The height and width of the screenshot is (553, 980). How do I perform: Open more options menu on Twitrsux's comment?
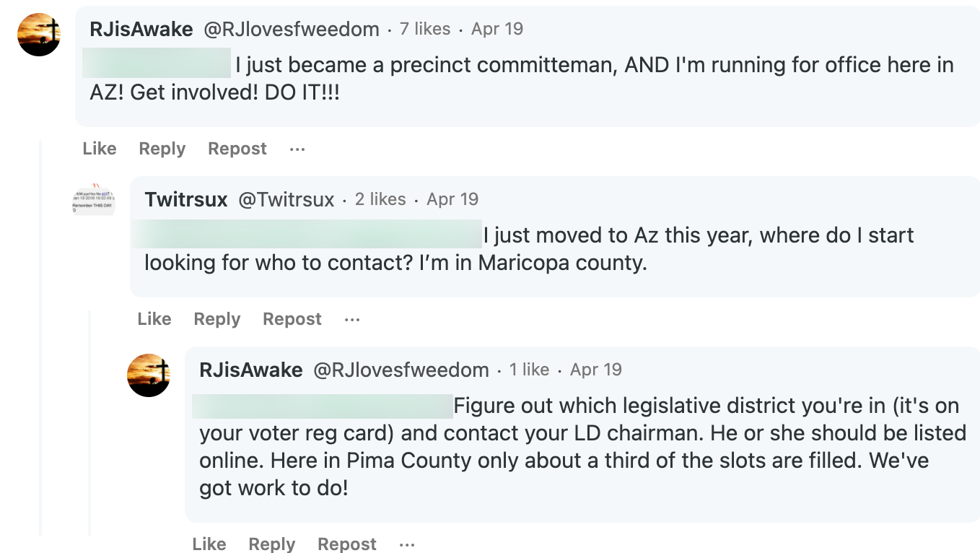pos(352,319)
